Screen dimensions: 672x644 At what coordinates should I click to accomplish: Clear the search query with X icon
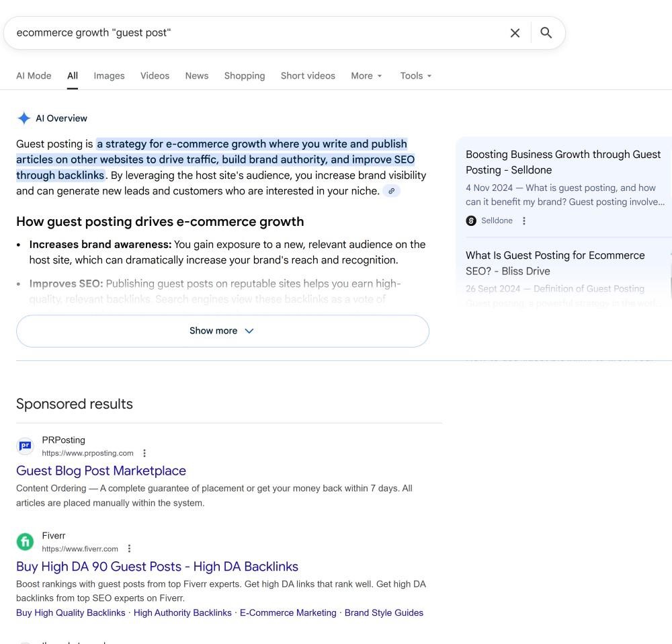point(515,33)
